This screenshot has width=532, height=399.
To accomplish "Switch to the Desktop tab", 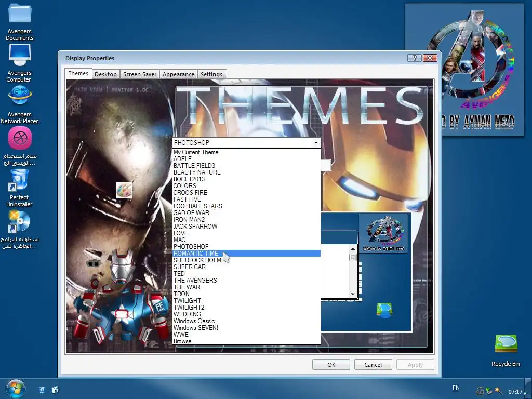I will 105,74.
